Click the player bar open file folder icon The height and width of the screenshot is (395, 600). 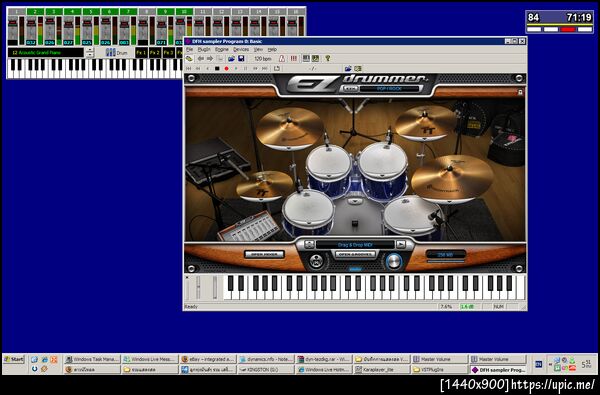tap(348, 69)
